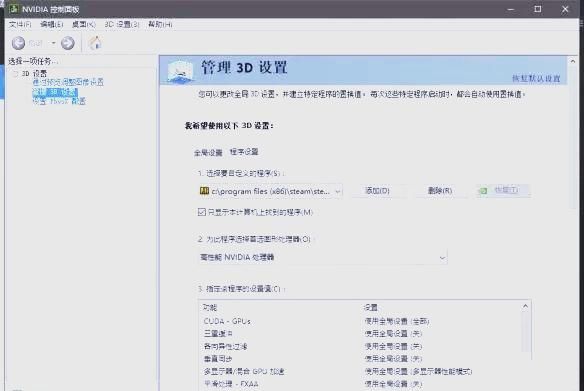Select the PhysX configuration tree item
This screenshot has width=584, height=391.
pyautogui.click(x=59, y=101)
